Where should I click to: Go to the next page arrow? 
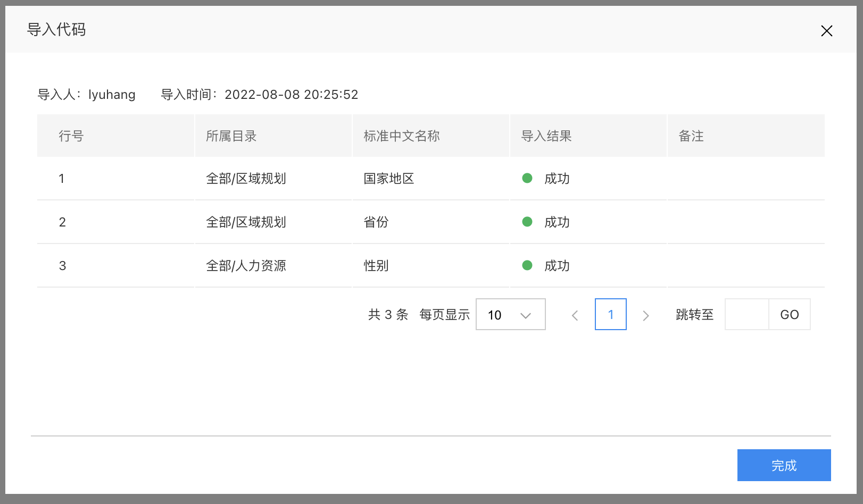(x=646, y=315)
